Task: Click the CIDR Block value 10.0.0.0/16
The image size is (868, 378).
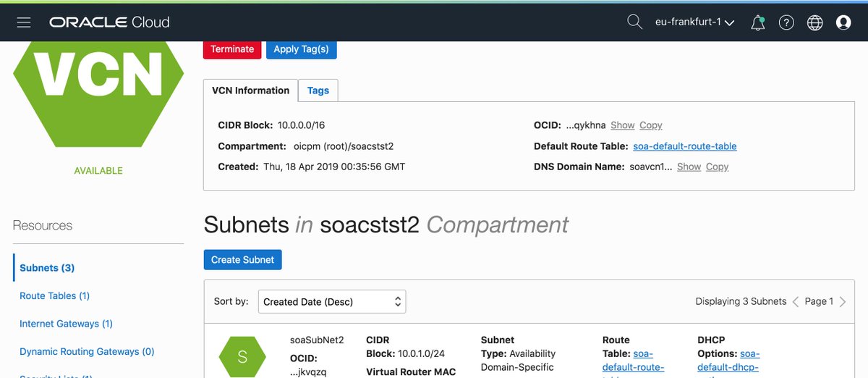Action: coord(302,125)
